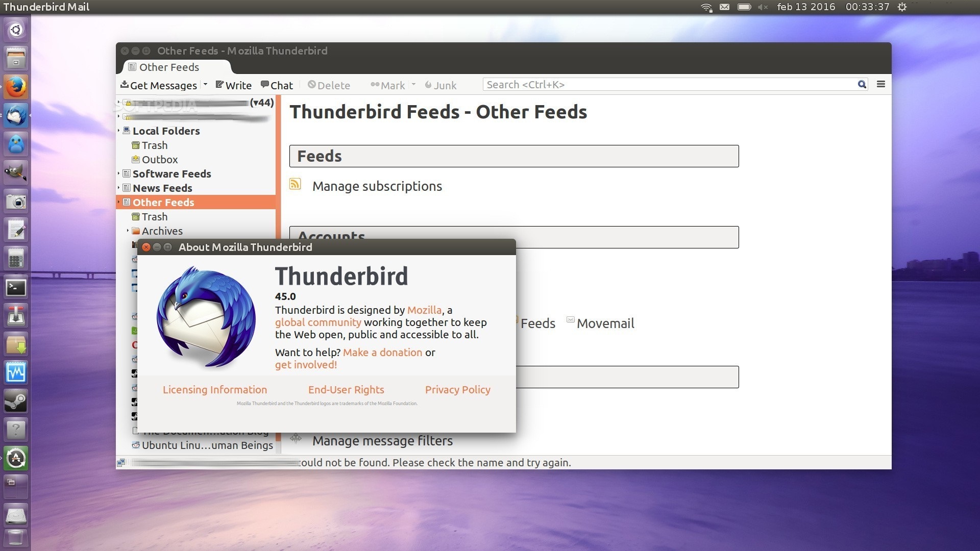Switch to the Other Feeds tab
Screen dimensions: 980x551
(177, 67)
